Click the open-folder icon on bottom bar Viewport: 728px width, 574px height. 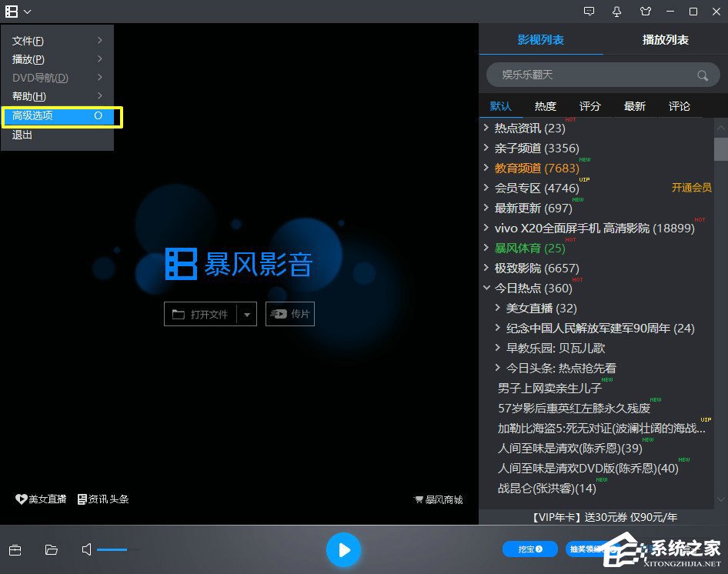pos(51,549)
